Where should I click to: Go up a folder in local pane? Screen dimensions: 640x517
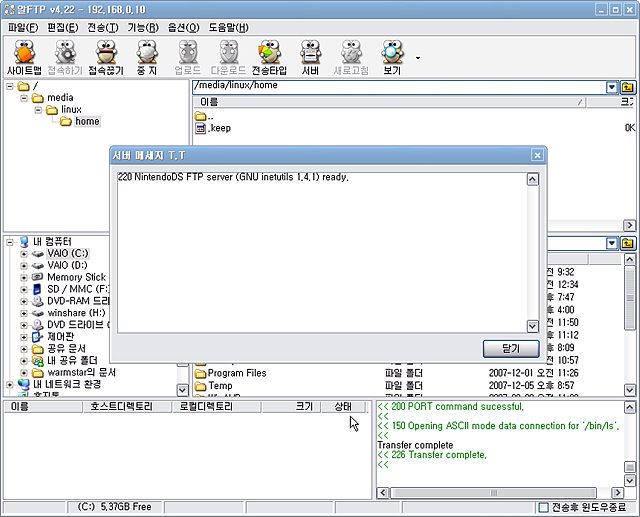(x=628, y=244)
